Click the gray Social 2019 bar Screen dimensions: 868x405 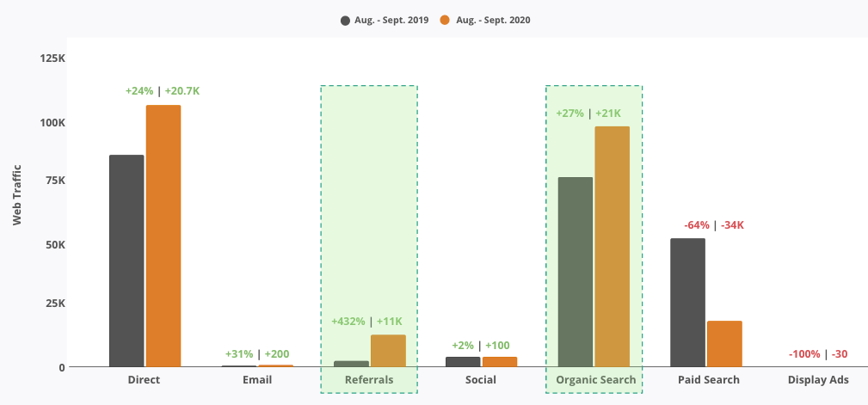tap(463, 362)
